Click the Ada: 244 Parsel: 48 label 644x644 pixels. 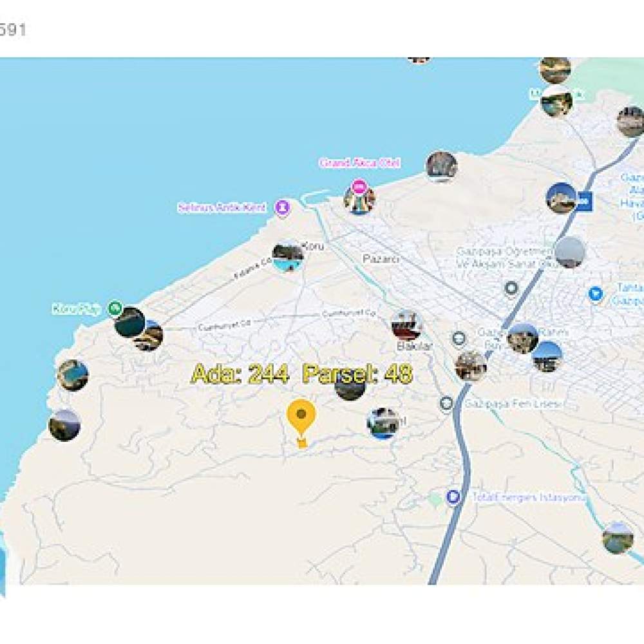(301, 374)
